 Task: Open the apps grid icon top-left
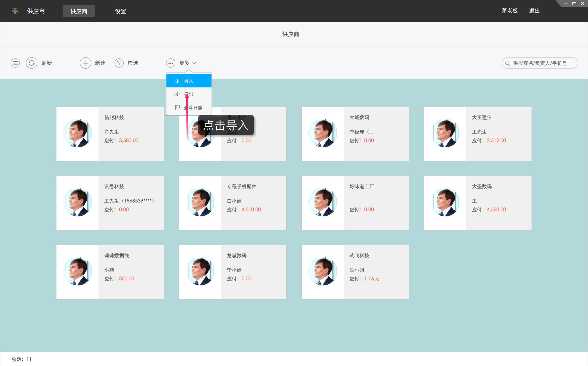pos(15,11)
